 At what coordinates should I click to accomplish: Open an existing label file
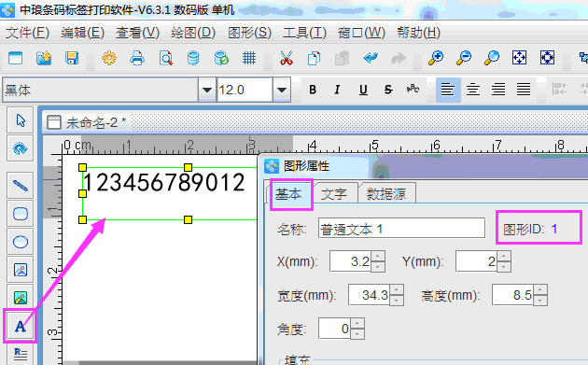[44, 58]
